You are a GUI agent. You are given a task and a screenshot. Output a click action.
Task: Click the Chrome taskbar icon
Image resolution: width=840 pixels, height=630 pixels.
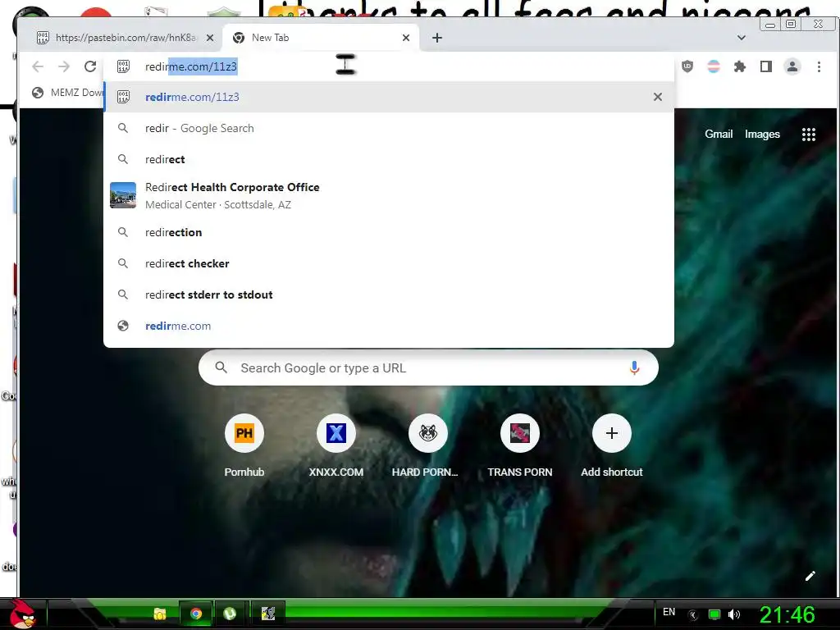click(x=196, y=614)
